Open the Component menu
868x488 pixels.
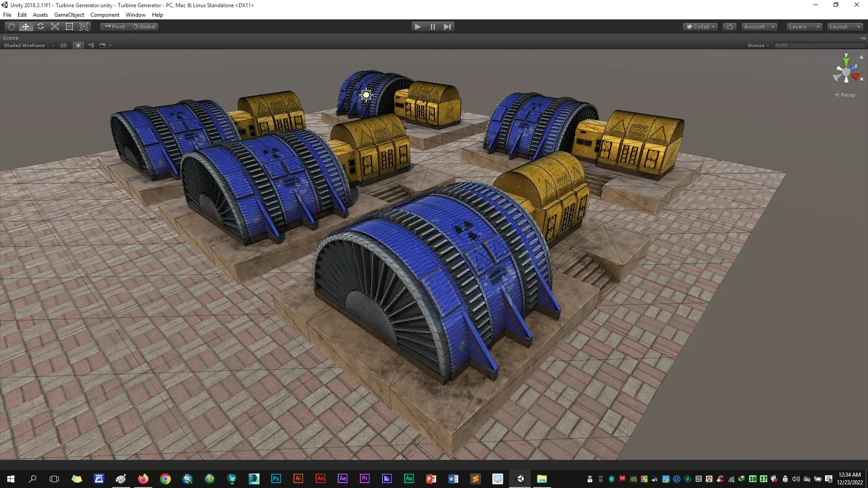pyautogui.click(x=104, y=15)
